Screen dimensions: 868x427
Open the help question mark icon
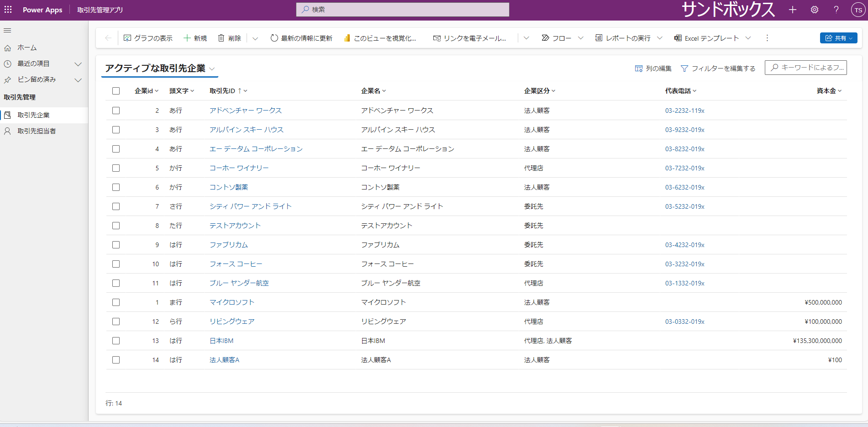point(836,10)
